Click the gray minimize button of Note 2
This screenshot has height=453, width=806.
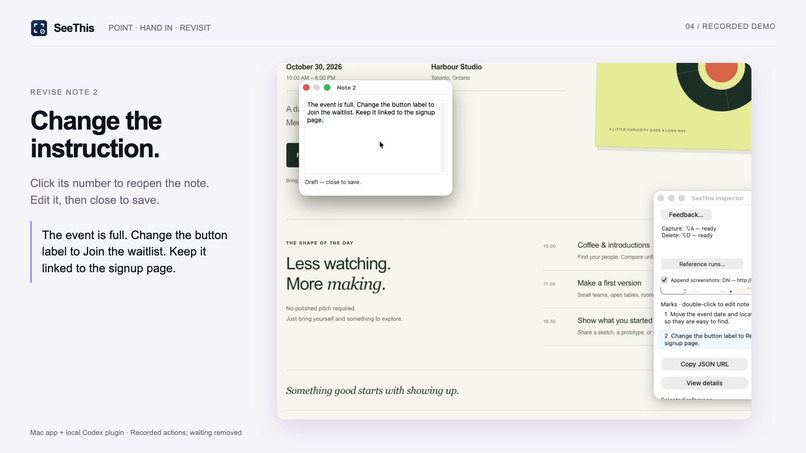[x=317, y=87]
